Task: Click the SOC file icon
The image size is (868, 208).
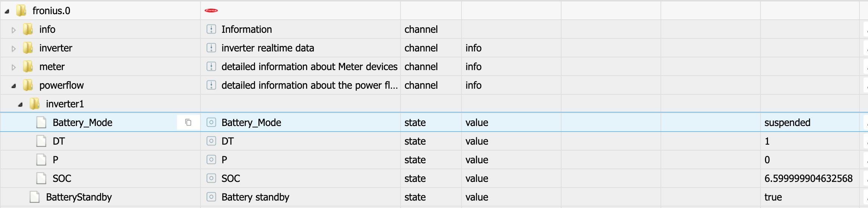Action: pos(41,178)
